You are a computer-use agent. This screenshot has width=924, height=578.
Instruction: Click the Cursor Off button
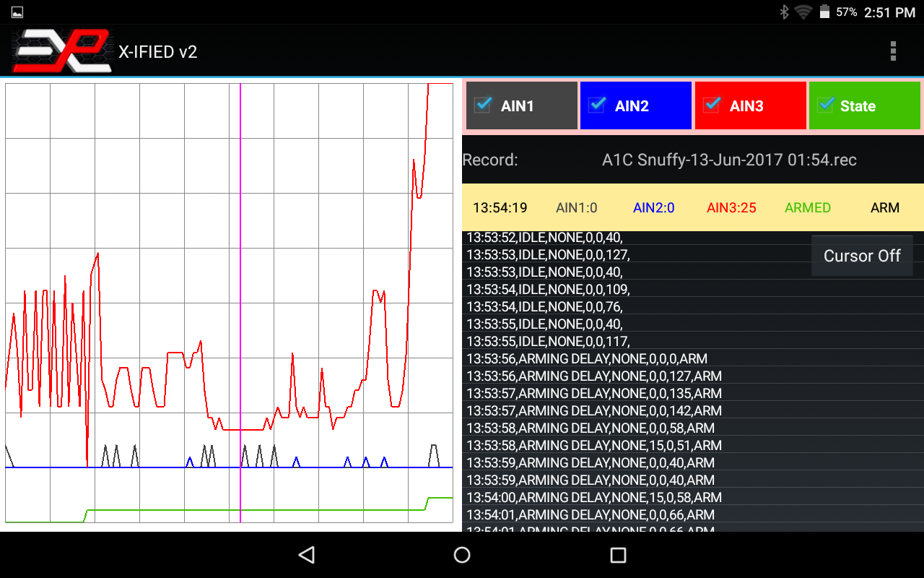coord(862,256)
